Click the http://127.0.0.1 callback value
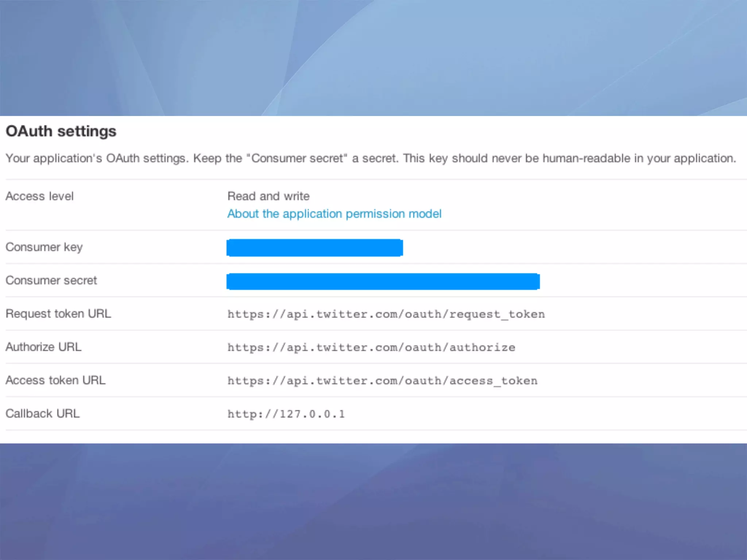The width and height of the screenshot is (747, 560). tap(286, 414)
